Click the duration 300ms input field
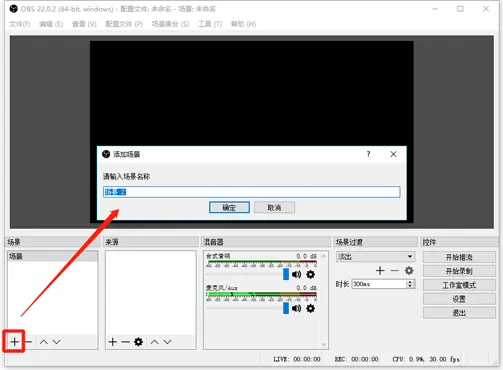This screenshot has height=370, width=503. (x=379, y=284)
